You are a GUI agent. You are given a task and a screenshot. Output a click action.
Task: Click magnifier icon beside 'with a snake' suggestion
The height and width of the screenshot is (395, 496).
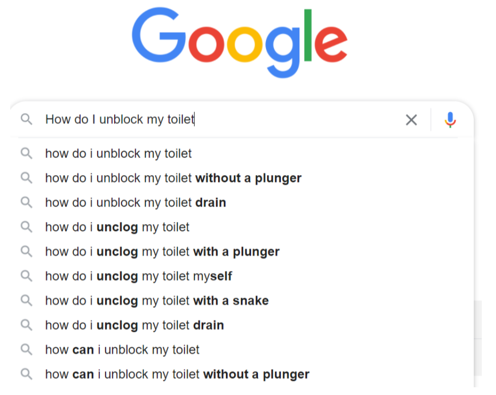(x=26, y=301)
